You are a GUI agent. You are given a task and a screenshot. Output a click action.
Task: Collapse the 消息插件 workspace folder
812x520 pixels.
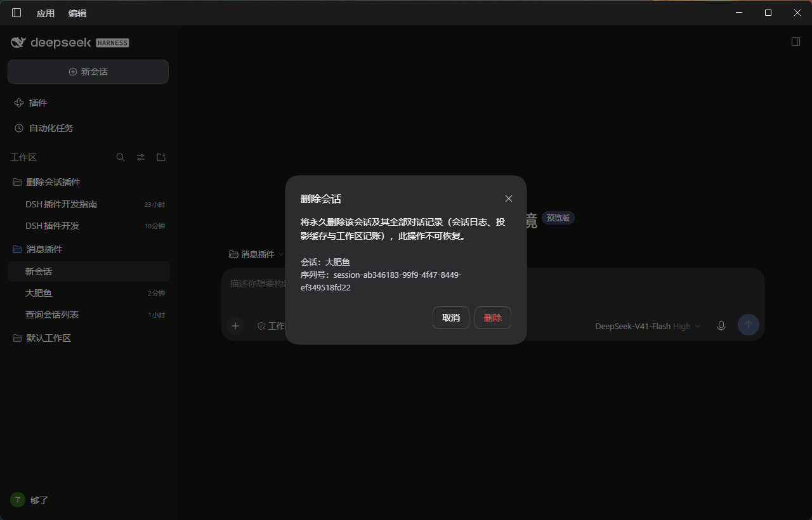coord(88,249)
